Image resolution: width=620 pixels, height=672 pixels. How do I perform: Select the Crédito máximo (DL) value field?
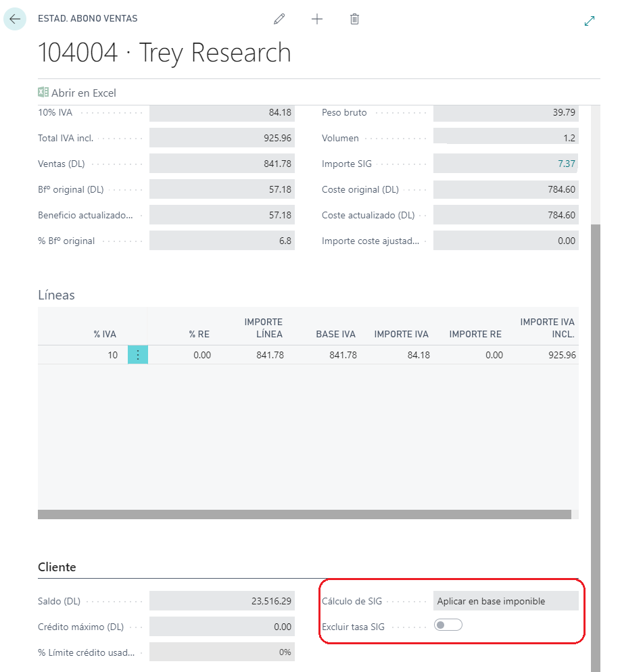222,627
